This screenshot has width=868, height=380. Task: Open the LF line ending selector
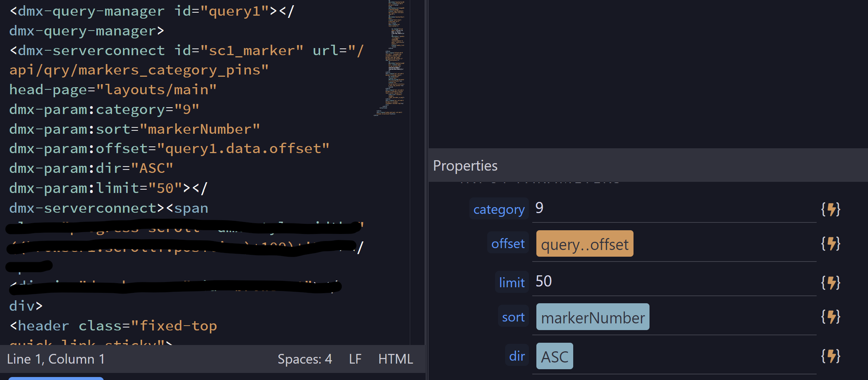click(x=355, y=359)
